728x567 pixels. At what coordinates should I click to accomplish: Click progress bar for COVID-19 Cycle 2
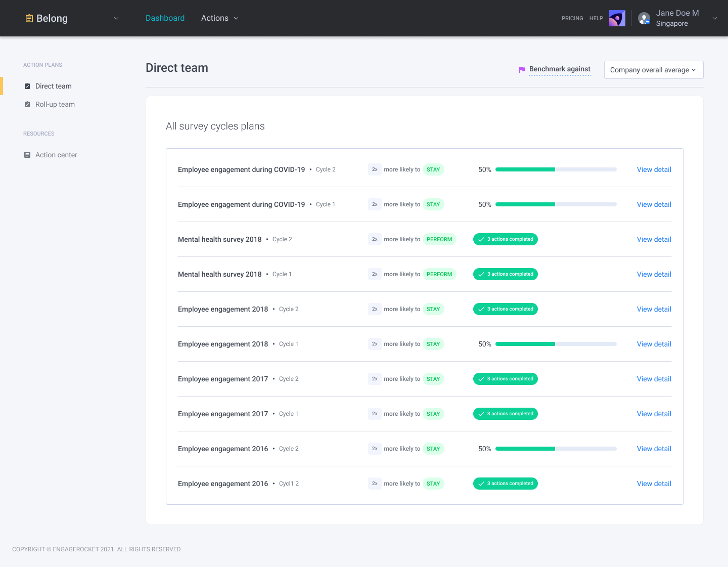[x=556, y=169]
